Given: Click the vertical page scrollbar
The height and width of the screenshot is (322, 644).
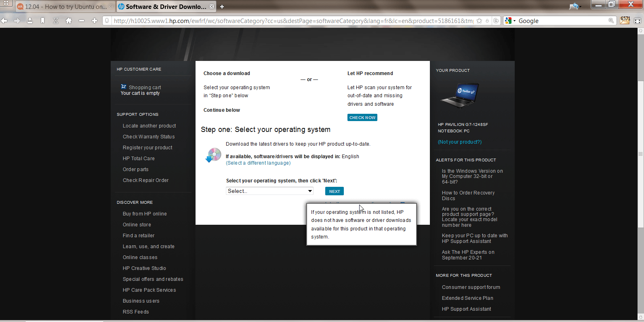Looking at the screenshot, I should (x=640, y=153).
